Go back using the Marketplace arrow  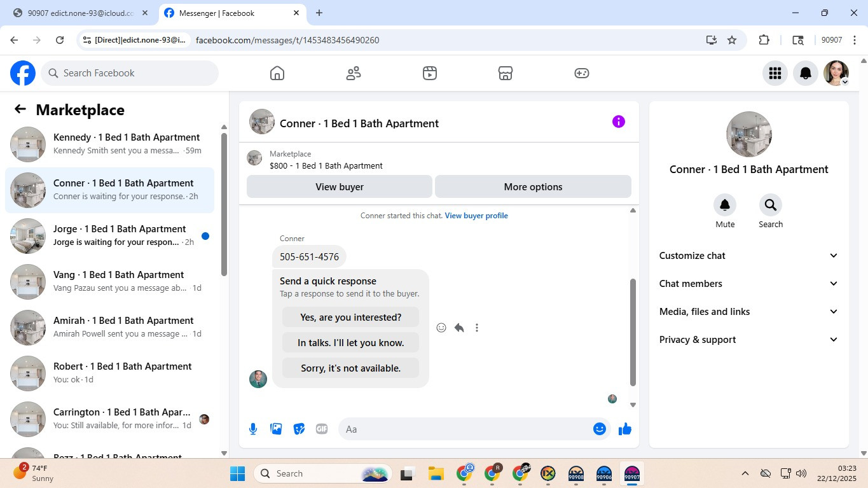[x=20, y=109]
